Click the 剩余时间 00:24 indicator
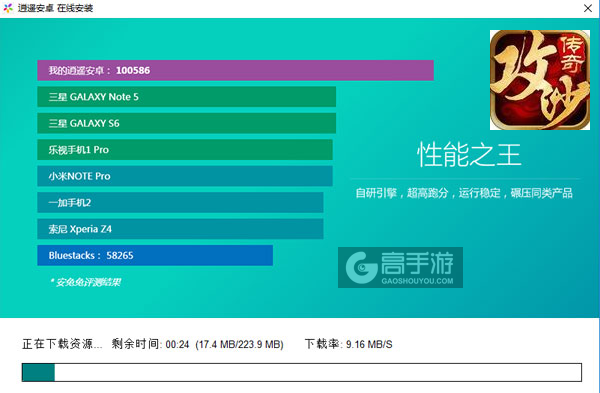This screenshot has width=600, height=393. 150,344
